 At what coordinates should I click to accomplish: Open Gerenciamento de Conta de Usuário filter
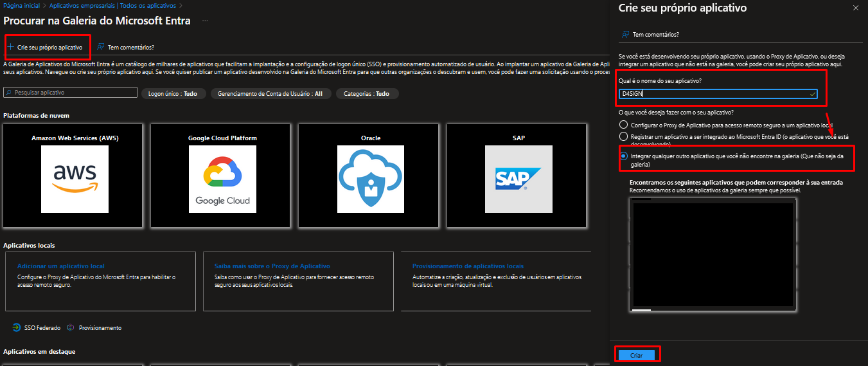coord(270,93)
